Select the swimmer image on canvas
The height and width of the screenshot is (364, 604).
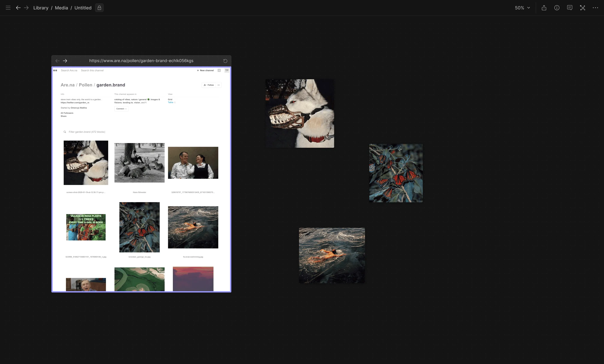[x=332, y=255]
